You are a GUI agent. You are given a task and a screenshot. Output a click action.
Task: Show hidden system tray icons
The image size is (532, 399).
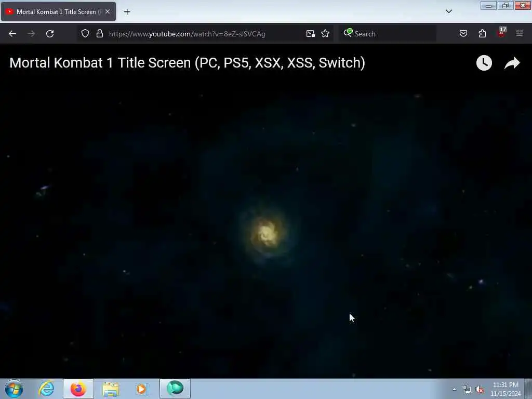tap(454, 389)
